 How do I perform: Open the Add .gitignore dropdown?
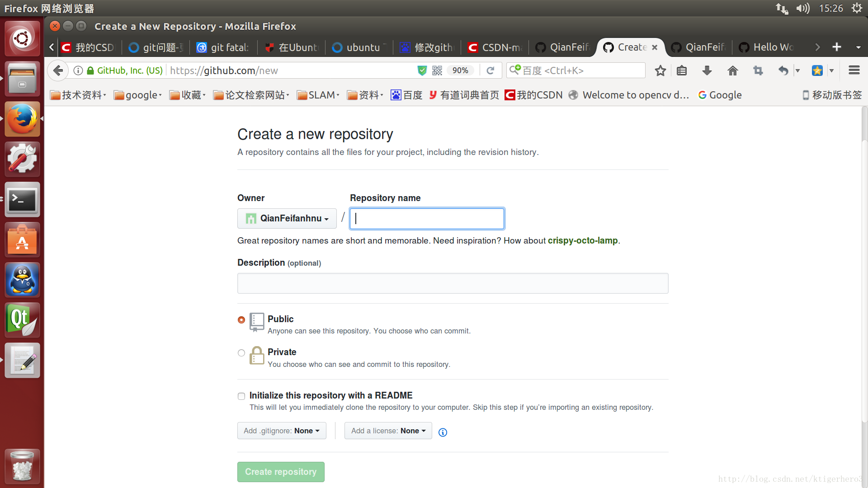click(282, 431)
